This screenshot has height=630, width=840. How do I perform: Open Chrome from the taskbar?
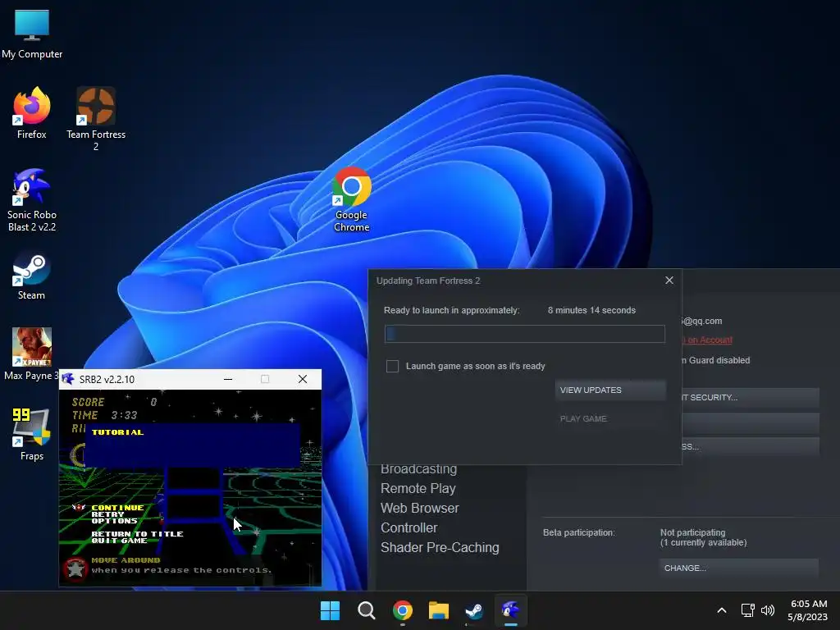tap(402, 610)
